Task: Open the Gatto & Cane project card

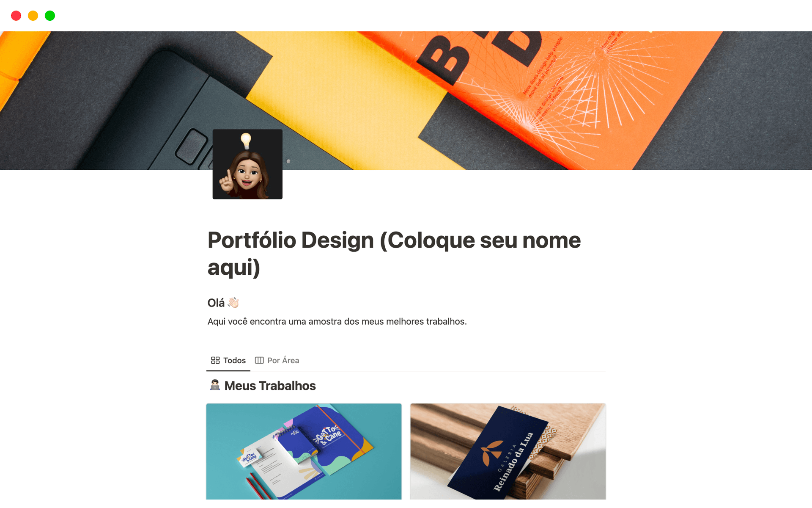Action: 304,451
